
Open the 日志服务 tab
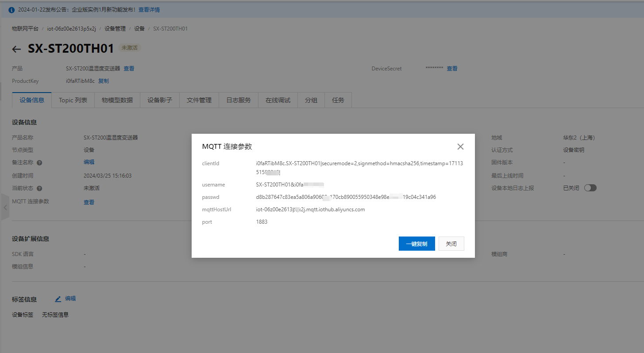pos(239,100)
